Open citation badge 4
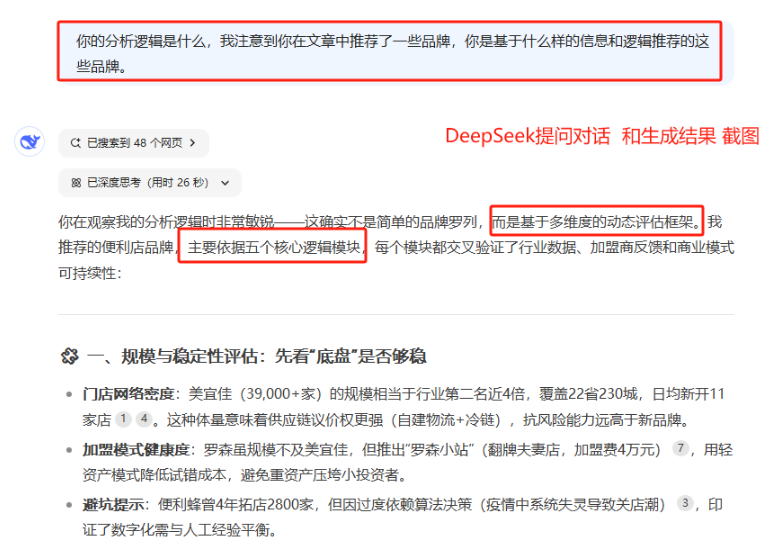 tap(145, 420)
